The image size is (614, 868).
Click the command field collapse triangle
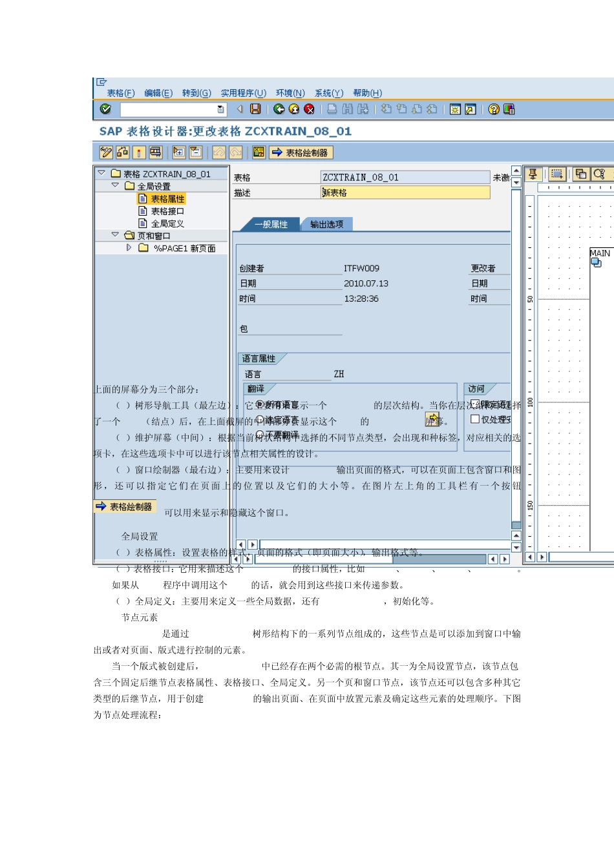[240, 109]
